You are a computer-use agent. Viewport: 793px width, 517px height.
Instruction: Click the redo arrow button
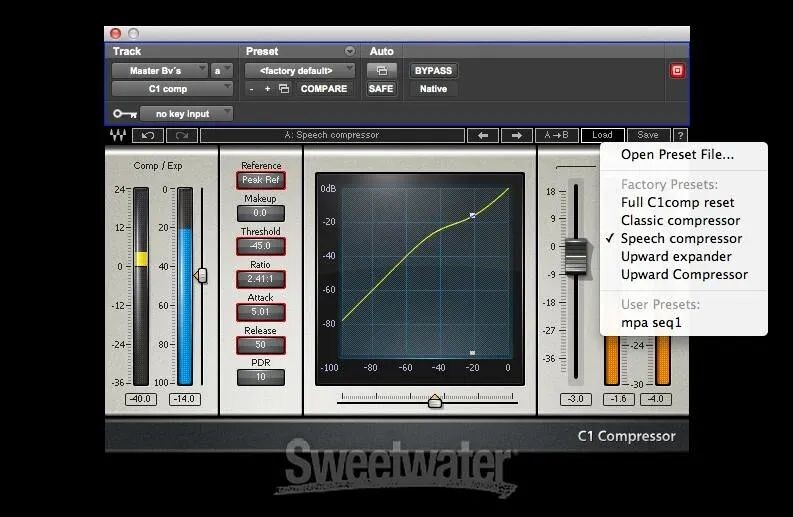[x=182, y=135]
